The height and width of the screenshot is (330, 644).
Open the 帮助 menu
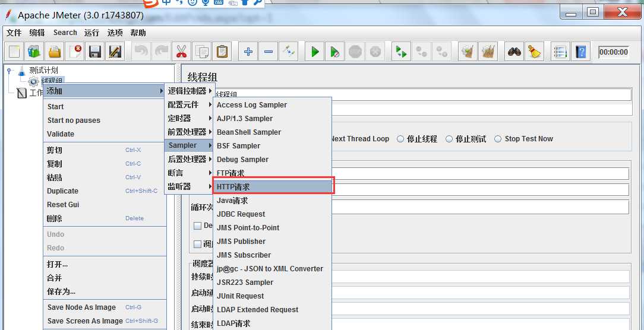(138, 33)
